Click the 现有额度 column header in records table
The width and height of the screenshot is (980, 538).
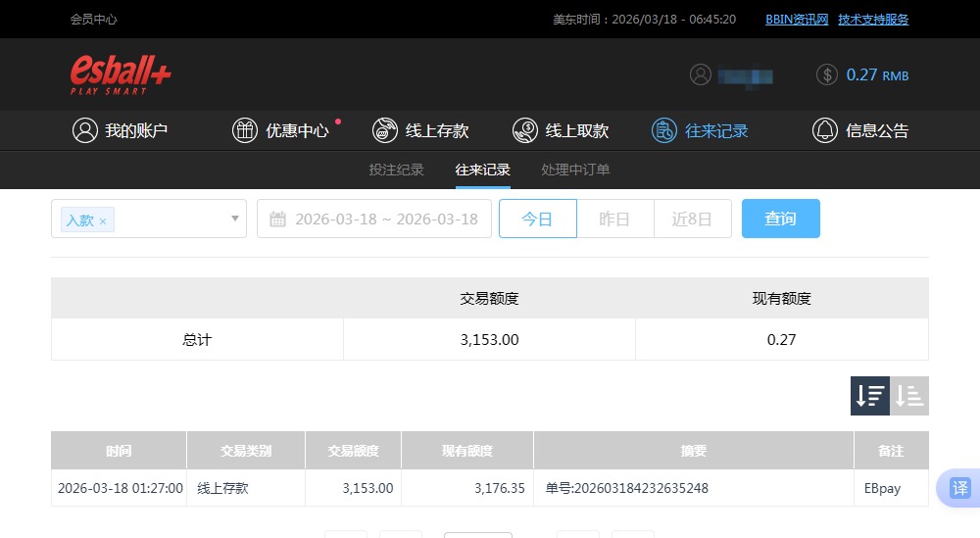[467, 451]
